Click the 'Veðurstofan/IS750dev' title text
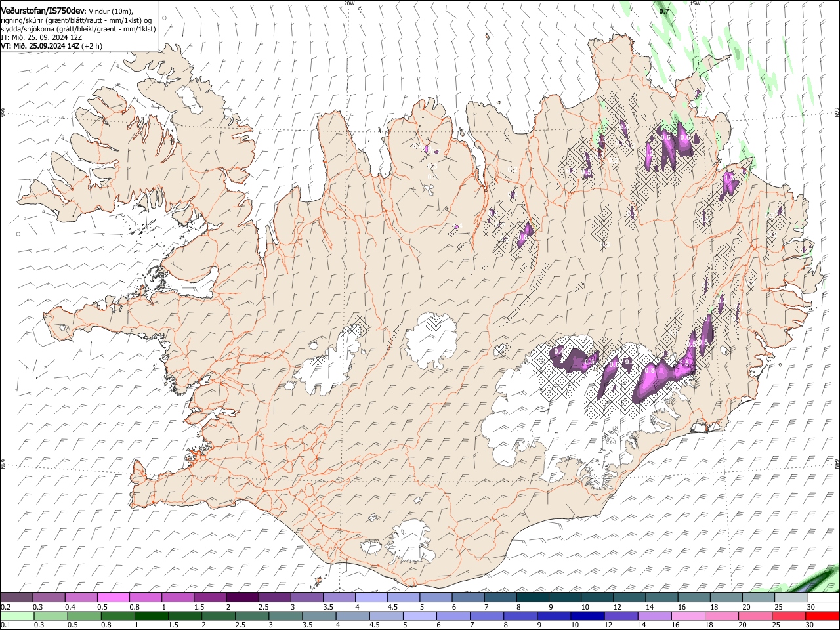 pos(43,11)
